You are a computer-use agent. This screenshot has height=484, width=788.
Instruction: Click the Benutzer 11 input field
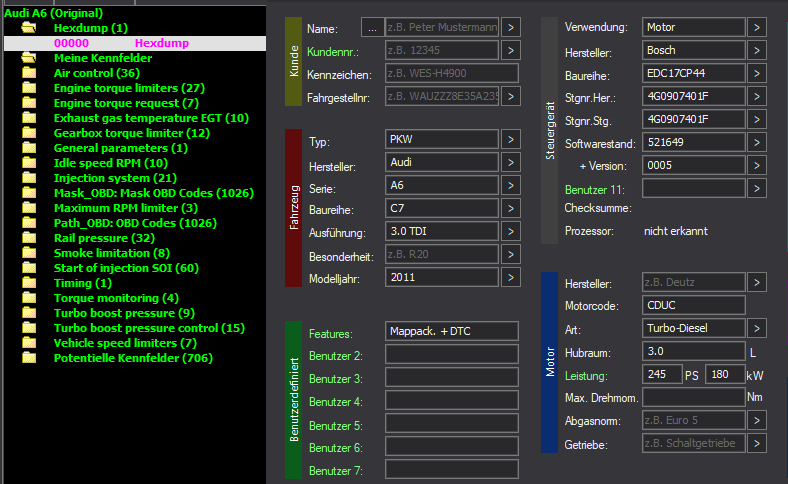click(x=694, y=188)
